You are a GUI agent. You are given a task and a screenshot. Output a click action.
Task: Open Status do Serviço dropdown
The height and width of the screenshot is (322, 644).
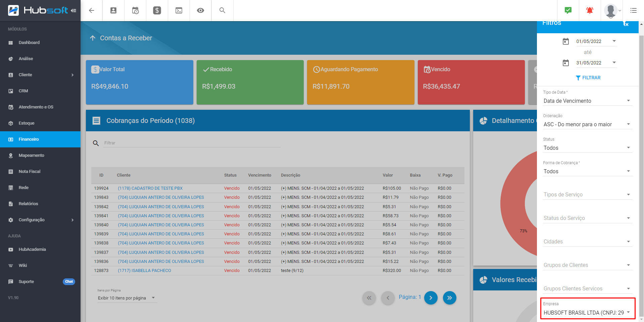click(588, 218)
